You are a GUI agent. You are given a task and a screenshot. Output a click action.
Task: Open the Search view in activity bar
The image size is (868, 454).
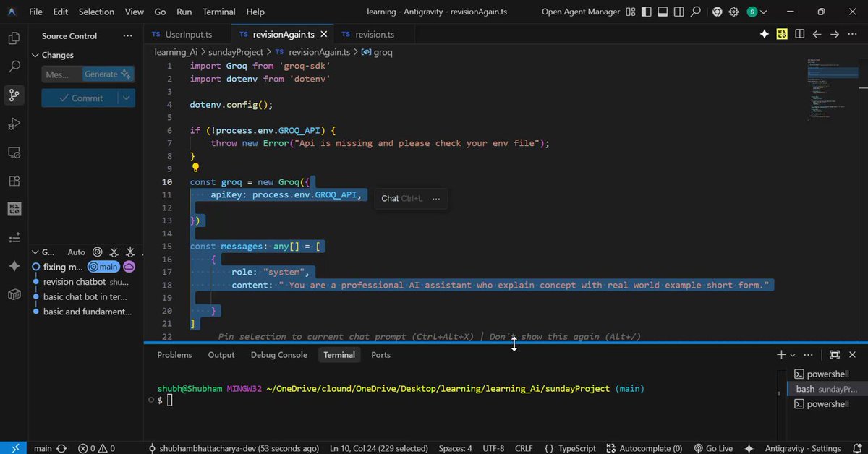[x=14, y=67]
